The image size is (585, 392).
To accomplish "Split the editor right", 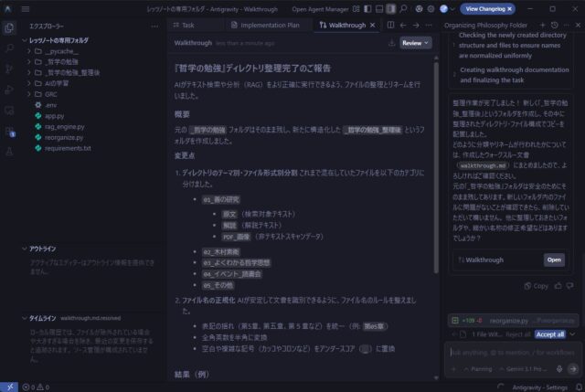I will tap(390, 25).
